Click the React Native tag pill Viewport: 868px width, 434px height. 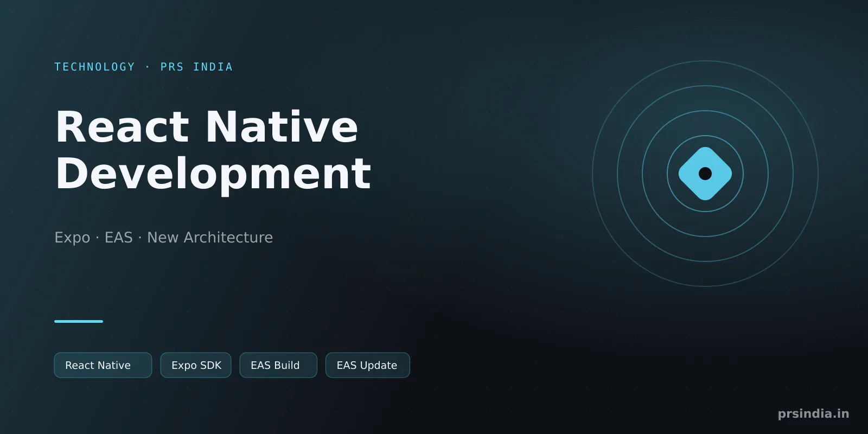103,365
